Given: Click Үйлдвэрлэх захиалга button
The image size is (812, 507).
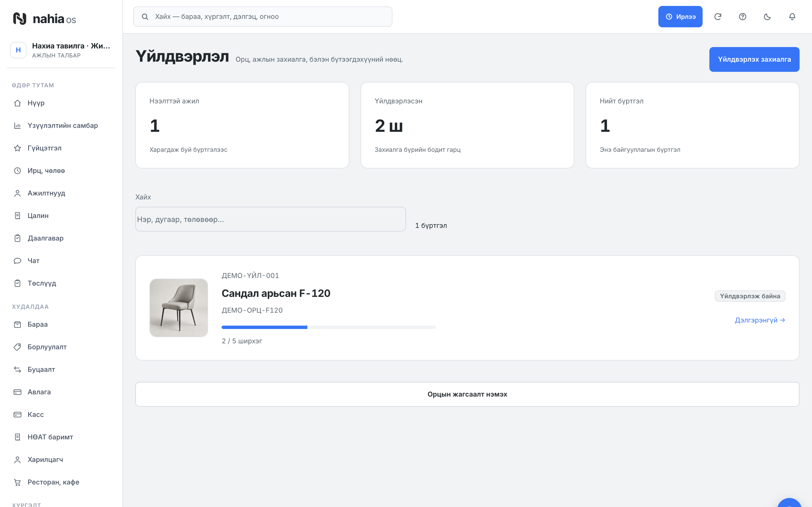Looking at the screenshot, I should coord(754,59).
